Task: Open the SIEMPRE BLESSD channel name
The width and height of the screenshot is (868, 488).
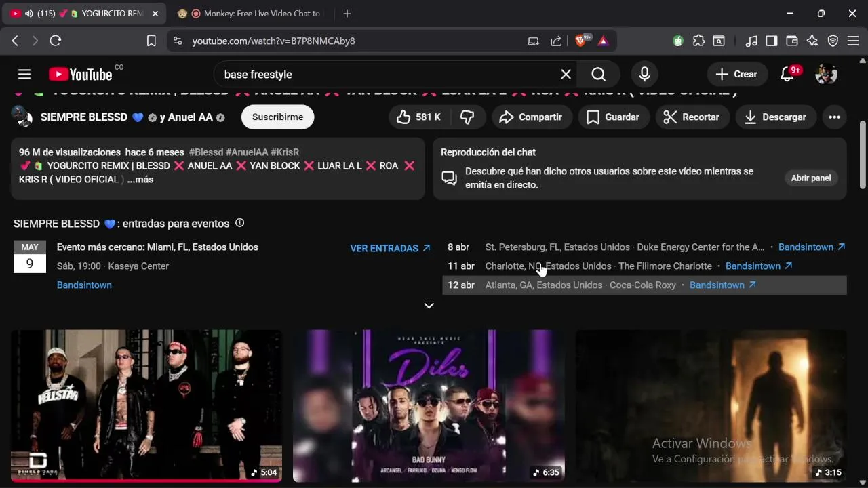Action: (x=84, y=117)
